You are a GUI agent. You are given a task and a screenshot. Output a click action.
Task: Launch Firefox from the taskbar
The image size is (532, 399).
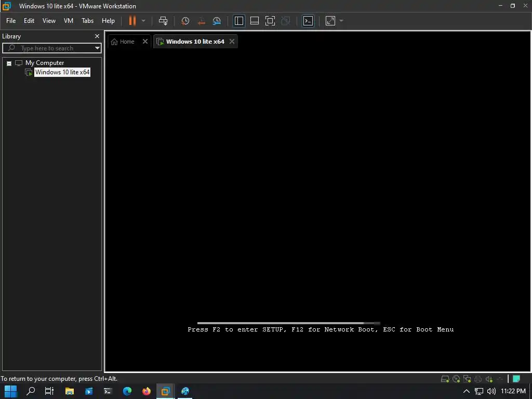pos(147,391)
